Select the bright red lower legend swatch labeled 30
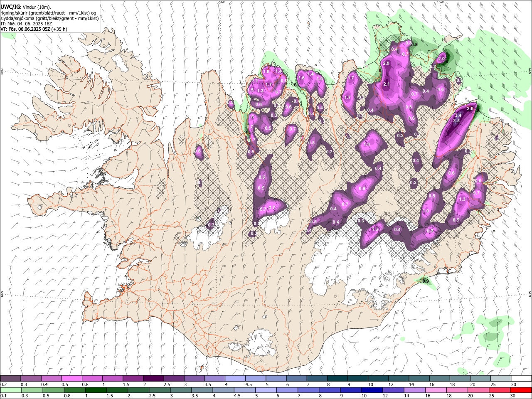This screenshot has width=532, height=399. (521, 390)
